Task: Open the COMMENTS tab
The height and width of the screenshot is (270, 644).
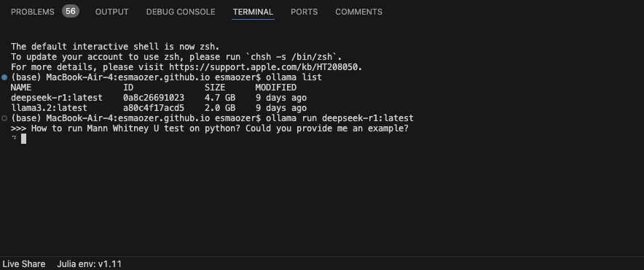Action: [x=358, y=12]
